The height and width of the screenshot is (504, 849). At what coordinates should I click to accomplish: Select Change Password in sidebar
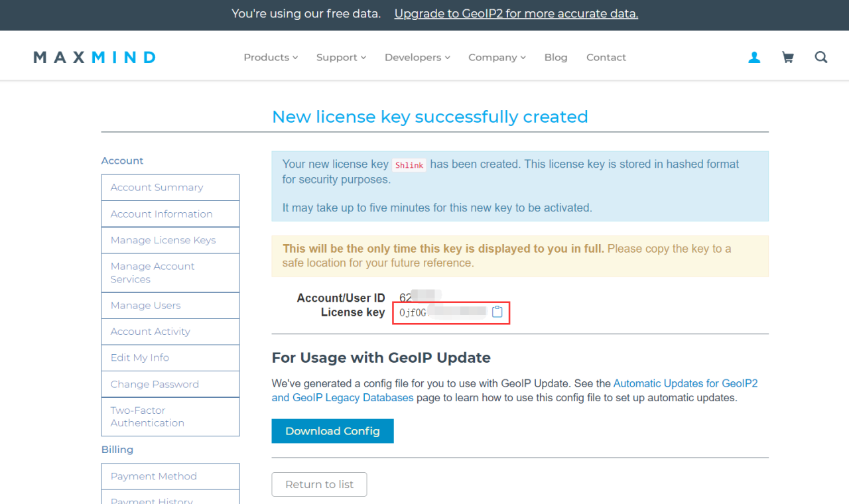(155, 384)
